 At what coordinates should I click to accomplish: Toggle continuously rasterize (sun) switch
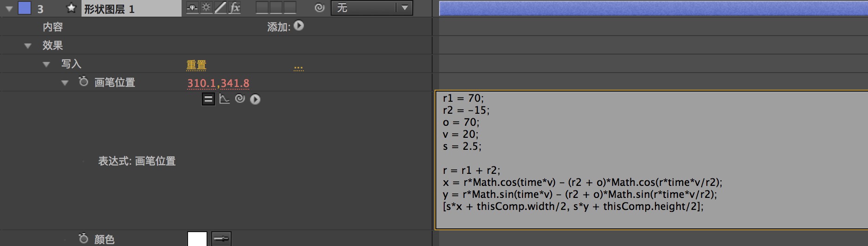pos(206,7)
